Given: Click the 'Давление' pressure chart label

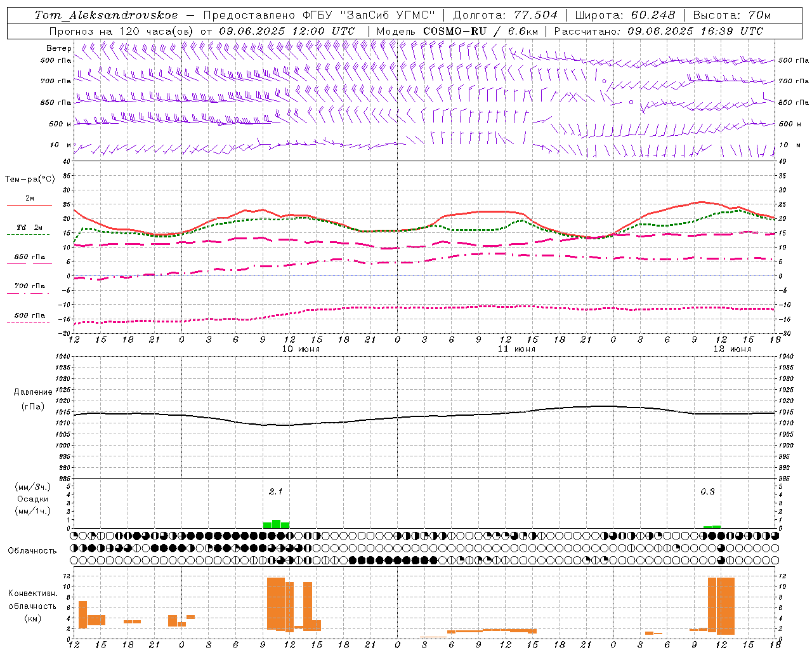Looking at the screenshot, I should point(33,392).
